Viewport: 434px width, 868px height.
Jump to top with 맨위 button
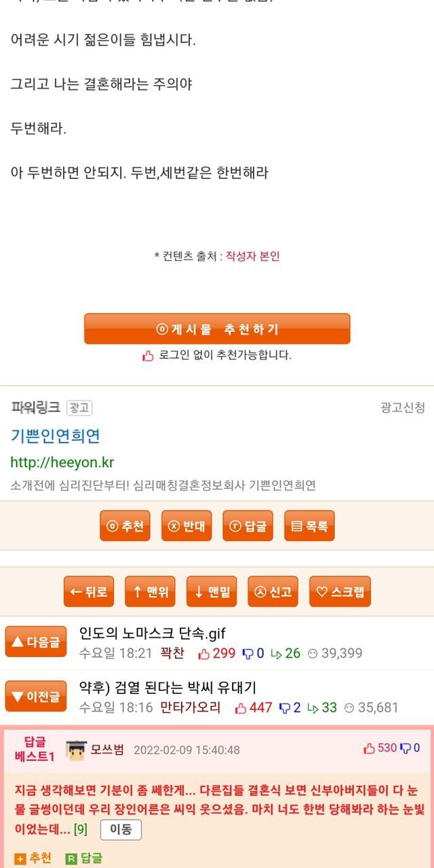point(150,591)
